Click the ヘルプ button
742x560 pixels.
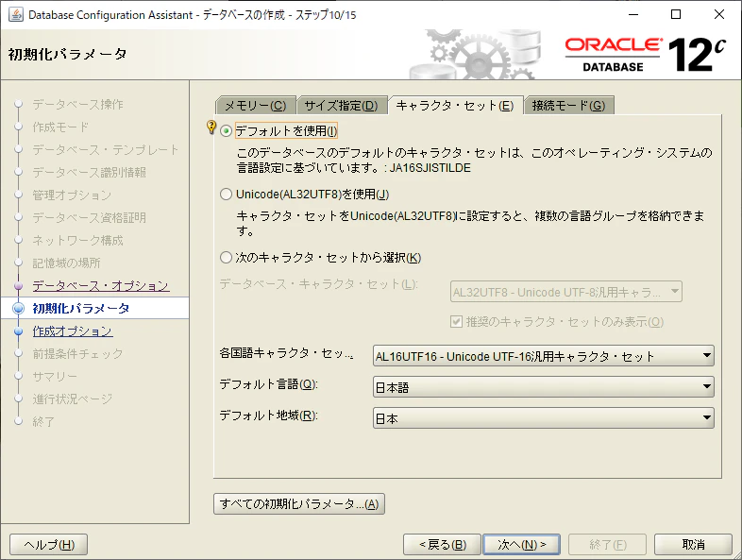(49, 544)
